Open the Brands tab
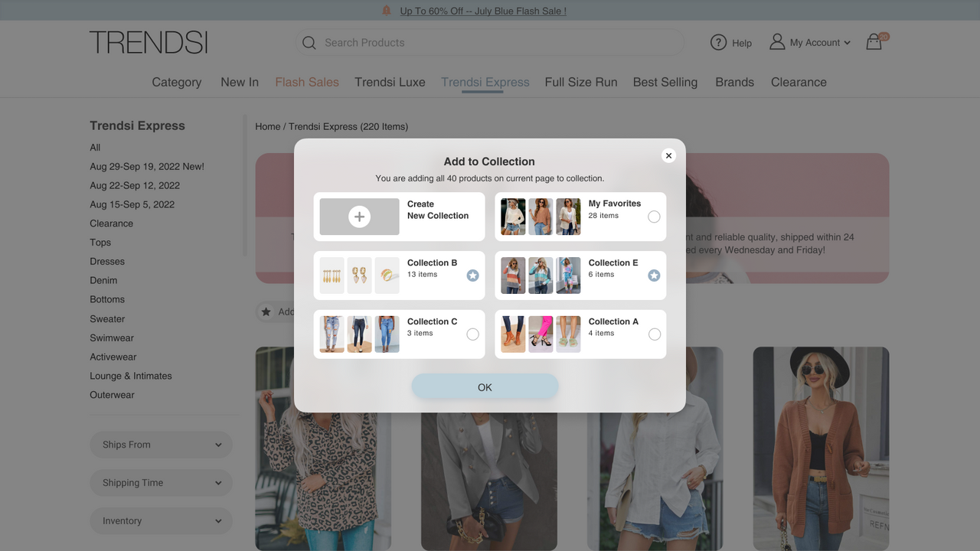Image resolution: width=980 pixels, height=551 pixels. [x=735, y=82]
